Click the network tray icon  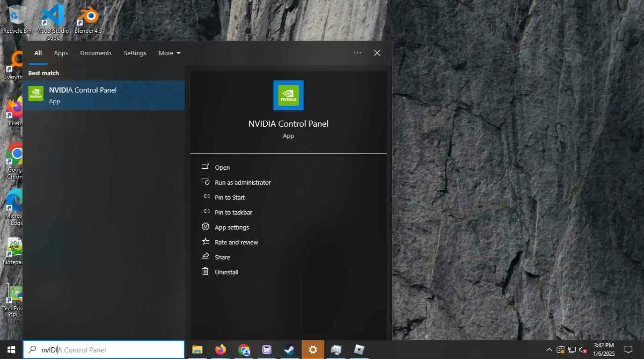coord(572,350)
